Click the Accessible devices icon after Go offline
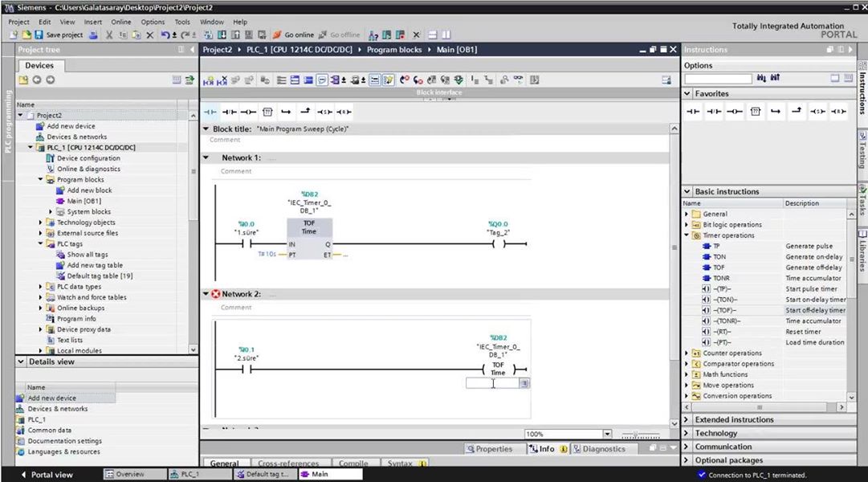 coord(373,35)
